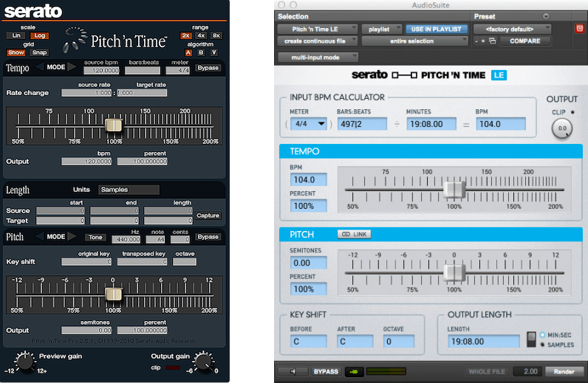588x383 pixels.
Task: Open the factory default preset dropdown
Action: 512,29
